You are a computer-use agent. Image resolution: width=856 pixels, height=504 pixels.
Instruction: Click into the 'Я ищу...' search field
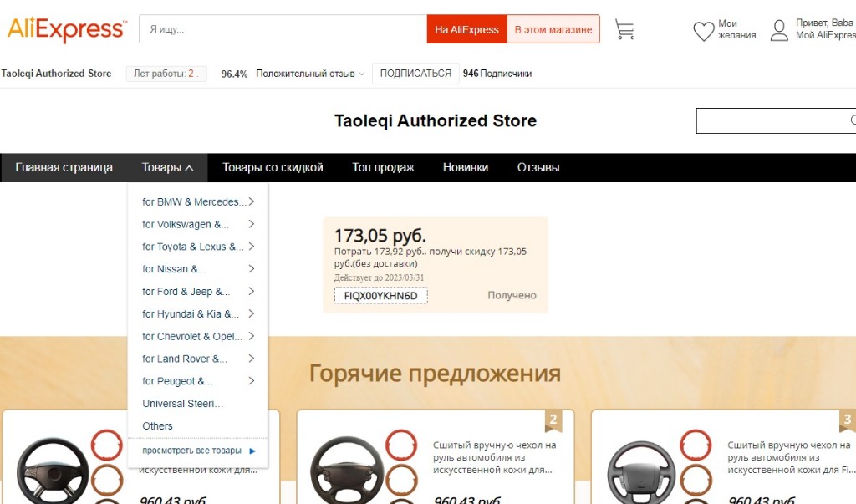[x=283, y=29]
